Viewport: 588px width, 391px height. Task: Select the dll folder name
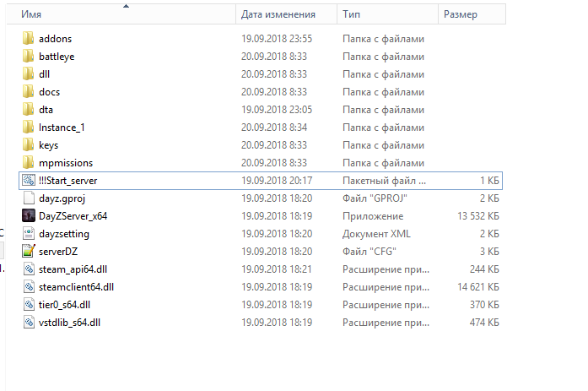(44, 74)
